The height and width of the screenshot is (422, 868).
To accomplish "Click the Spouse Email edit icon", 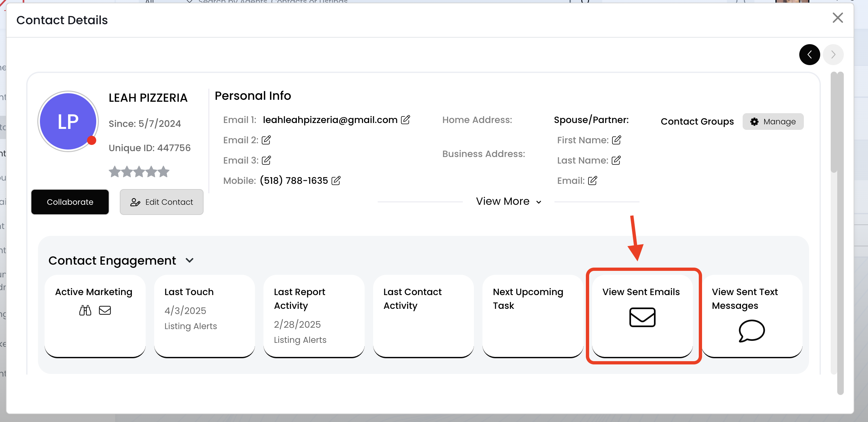I will (x=592, y=181).
